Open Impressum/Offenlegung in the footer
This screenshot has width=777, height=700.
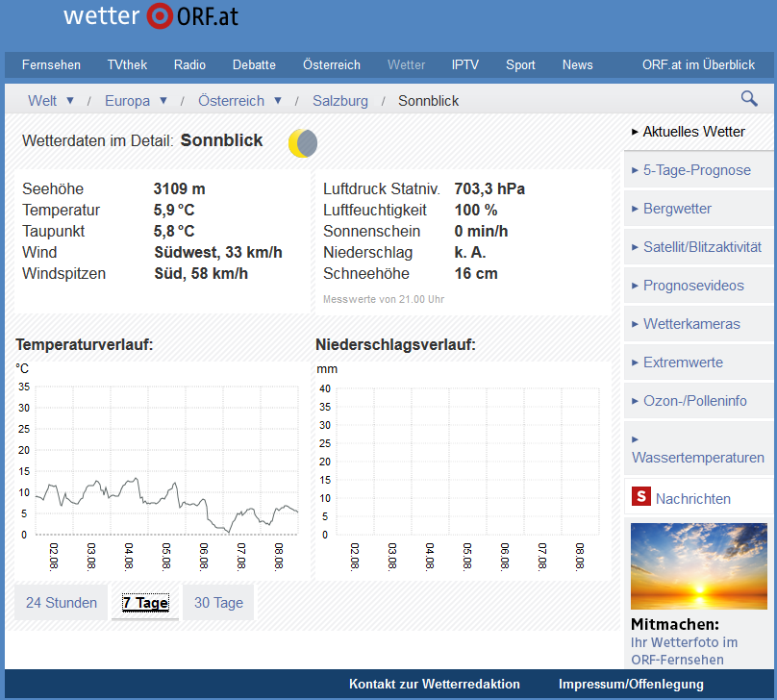click(x=631, y=684)
